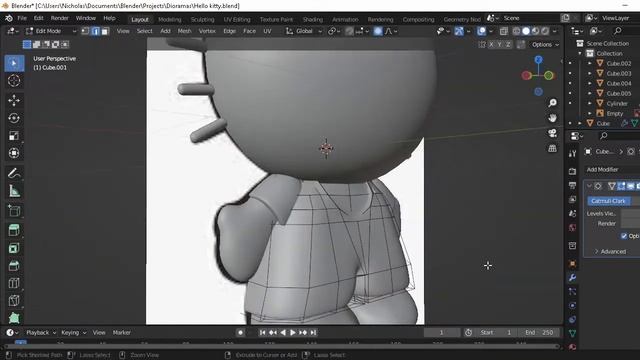Screen dimensions: 640x360
Task: Switch to the Sculpting workspace tab
Action: coord(202,20)
